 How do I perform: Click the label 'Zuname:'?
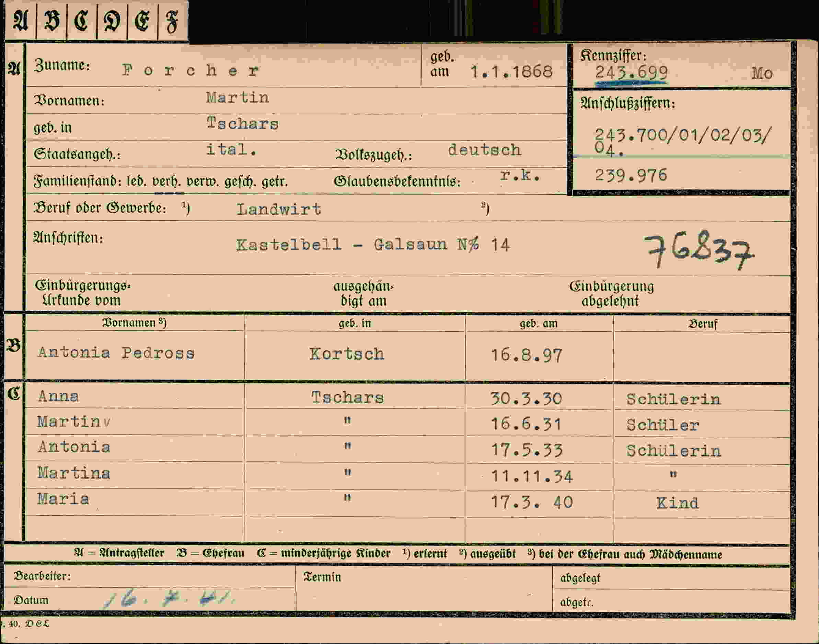62,66
